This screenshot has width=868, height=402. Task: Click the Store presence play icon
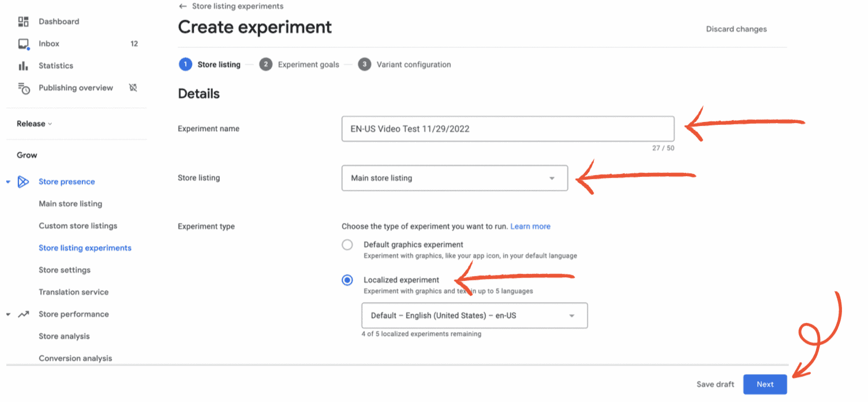pyautogui.click(x=23, y=182)
